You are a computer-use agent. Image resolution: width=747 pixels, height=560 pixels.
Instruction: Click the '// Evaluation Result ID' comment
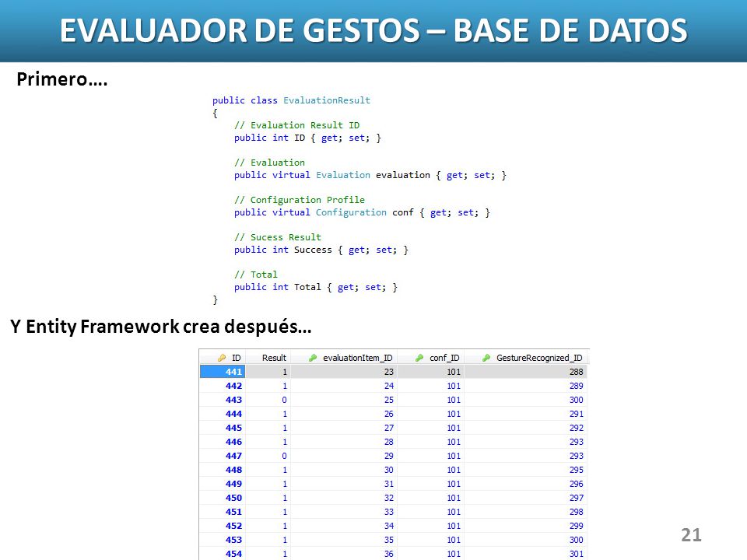click(x=296, y=125)
